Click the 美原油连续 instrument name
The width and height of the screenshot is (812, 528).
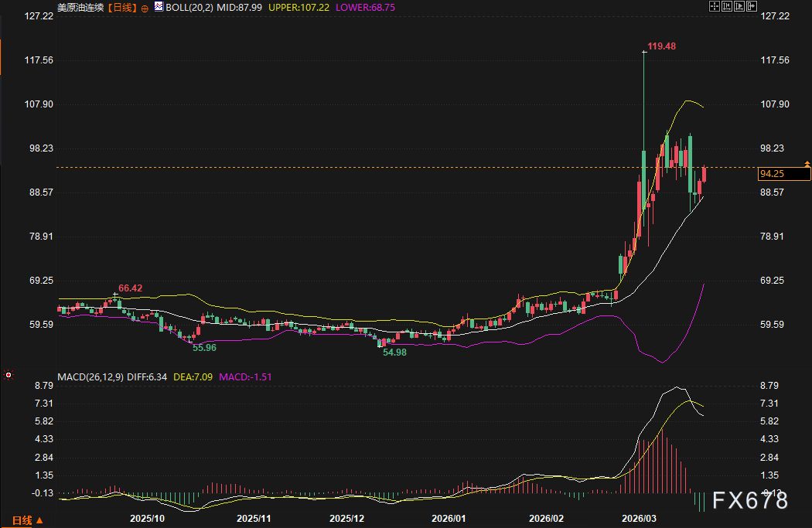pyautogui.click(x=80, y=7)
